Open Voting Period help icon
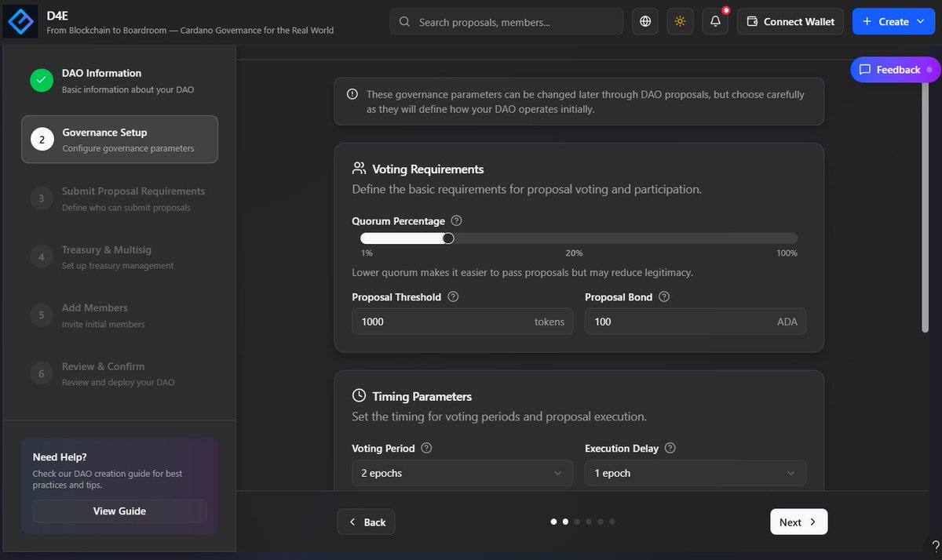The width and height of the screenshot is (942, 560). (x=426, y=449)
